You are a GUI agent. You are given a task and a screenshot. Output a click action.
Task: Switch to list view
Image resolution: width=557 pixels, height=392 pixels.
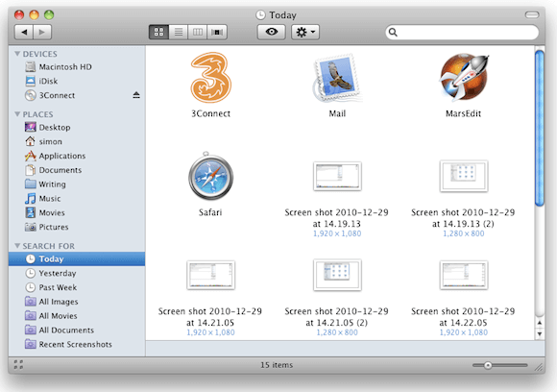179,32
